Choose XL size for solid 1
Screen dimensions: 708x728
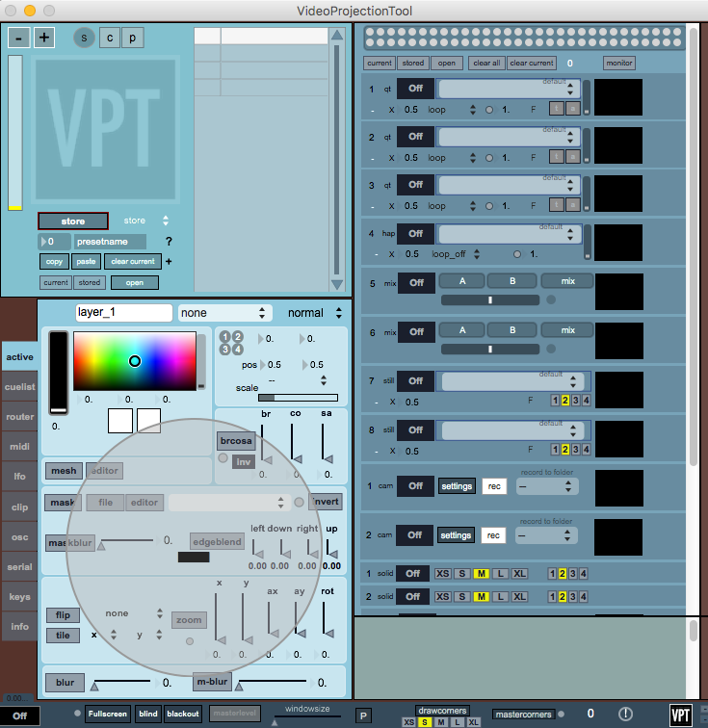coord(519,574)
